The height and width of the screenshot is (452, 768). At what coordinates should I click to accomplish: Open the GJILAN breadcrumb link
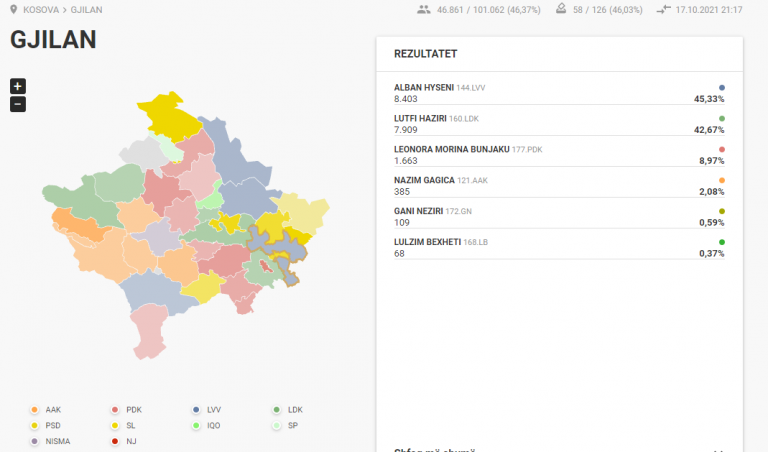pyautogui.click(x=86, y=10)
